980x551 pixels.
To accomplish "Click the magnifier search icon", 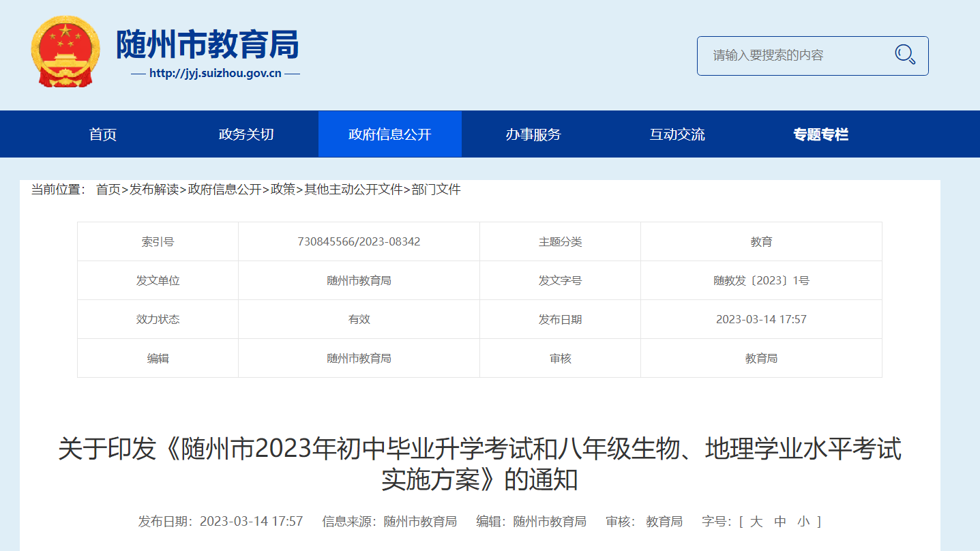I will pos(904,55).
